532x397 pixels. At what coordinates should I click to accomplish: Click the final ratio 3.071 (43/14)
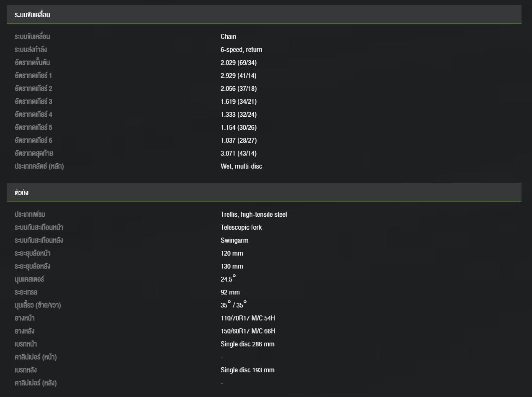(x=239, y=154)
